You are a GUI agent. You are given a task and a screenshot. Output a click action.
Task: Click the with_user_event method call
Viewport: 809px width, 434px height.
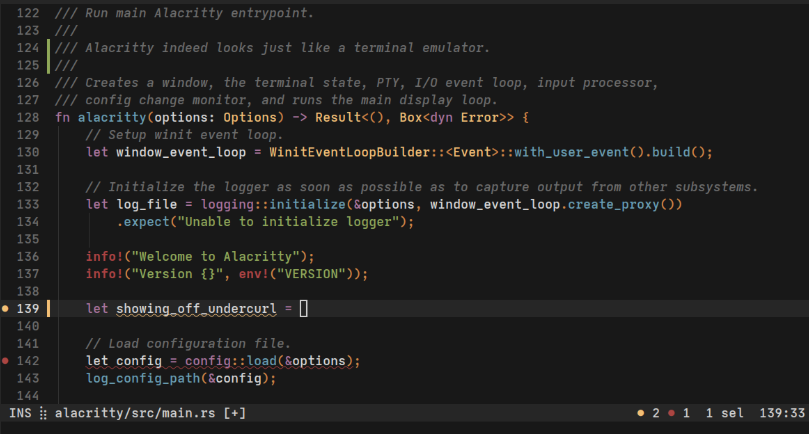571,152
